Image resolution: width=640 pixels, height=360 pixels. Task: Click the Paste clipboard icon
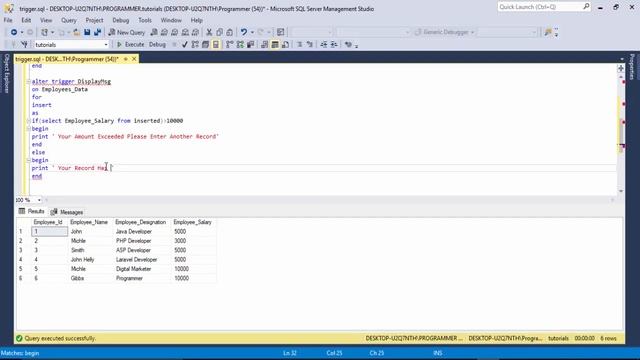coord(229,32)
